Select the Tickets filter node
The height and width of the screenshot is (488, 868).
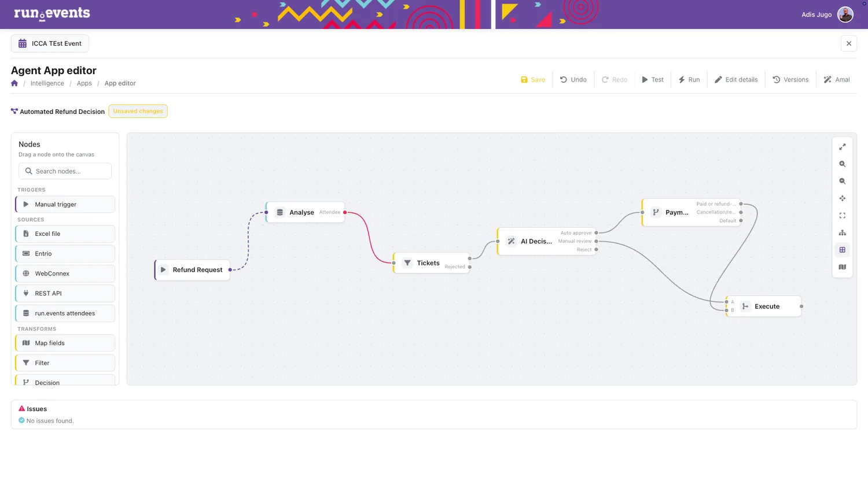pyautogui.click(x=432, y=263)
